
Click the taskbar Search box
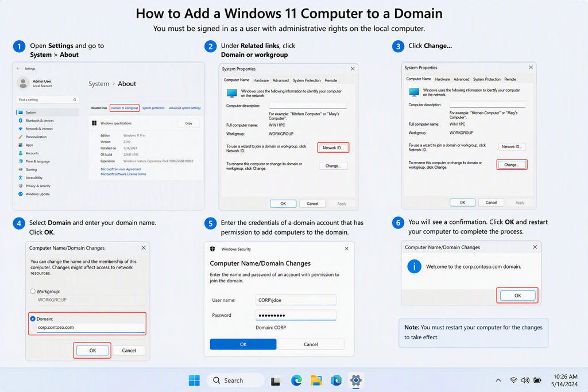[235, 381]
